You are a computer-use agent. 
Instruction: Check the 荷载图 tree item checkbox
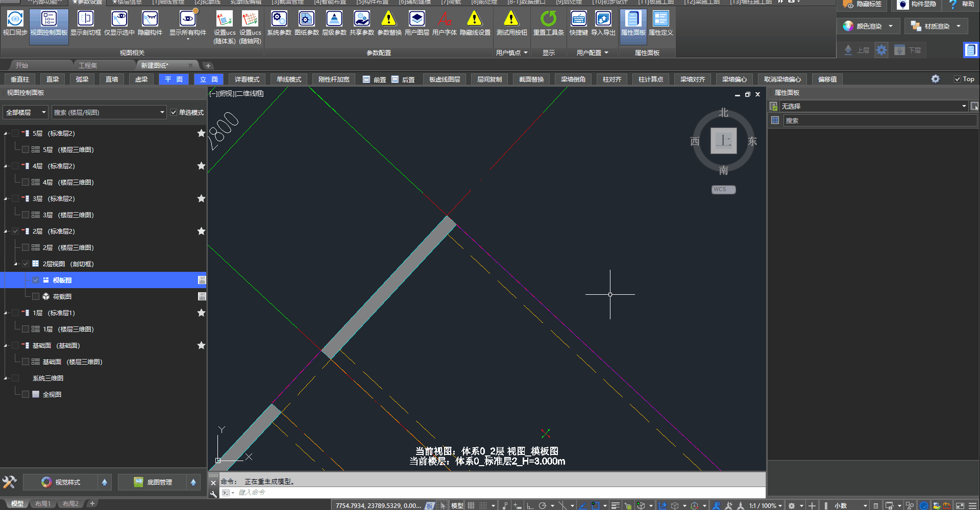(36, 296)
